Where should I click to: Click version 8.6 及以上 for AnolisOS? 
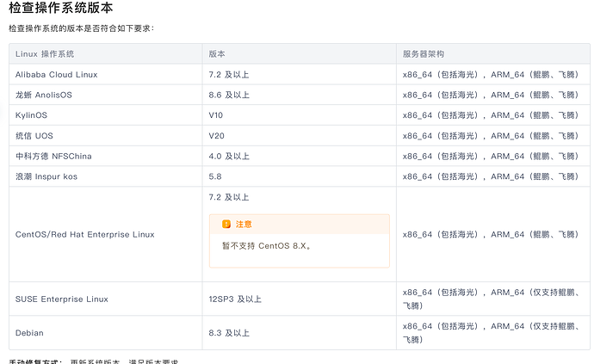[x=229, y=95]
